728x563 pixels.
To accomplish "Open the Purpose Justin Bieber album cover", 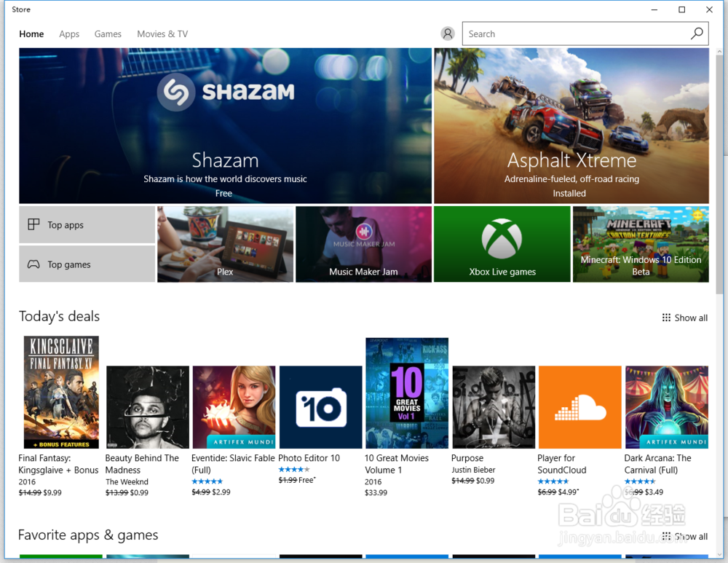I will [494, 407].
